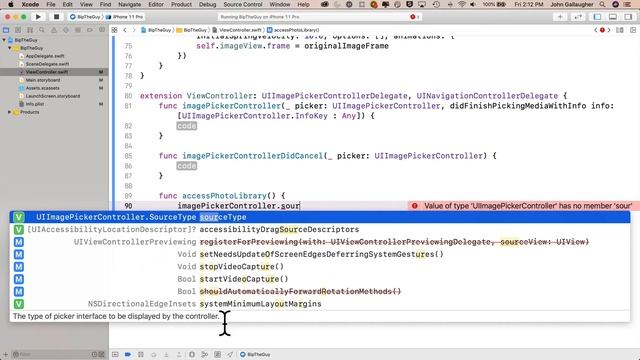Toggle debug area hide button at bottom bar

115,354
